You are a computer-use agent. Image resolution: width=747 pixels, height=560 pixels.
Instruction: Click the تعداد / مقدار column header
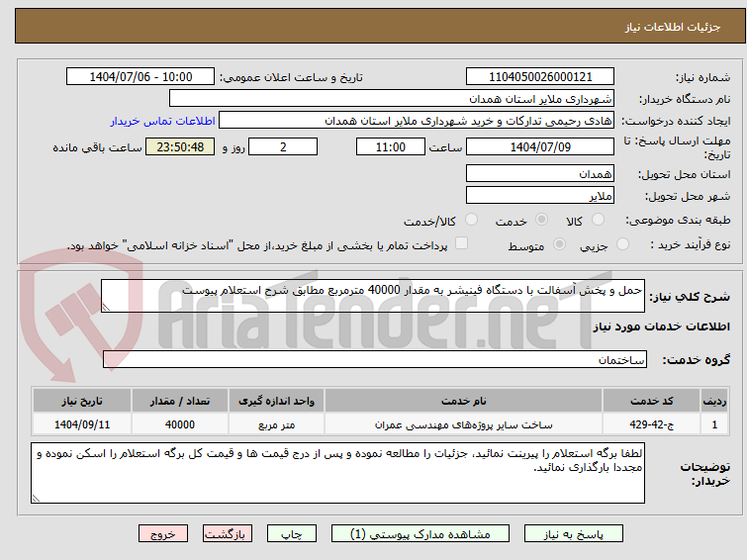tap(180, 401)
